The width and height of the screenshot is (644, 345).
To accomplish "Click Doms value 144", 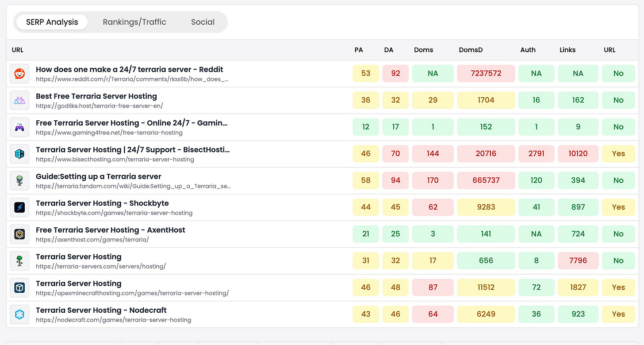I will [433, 154].
